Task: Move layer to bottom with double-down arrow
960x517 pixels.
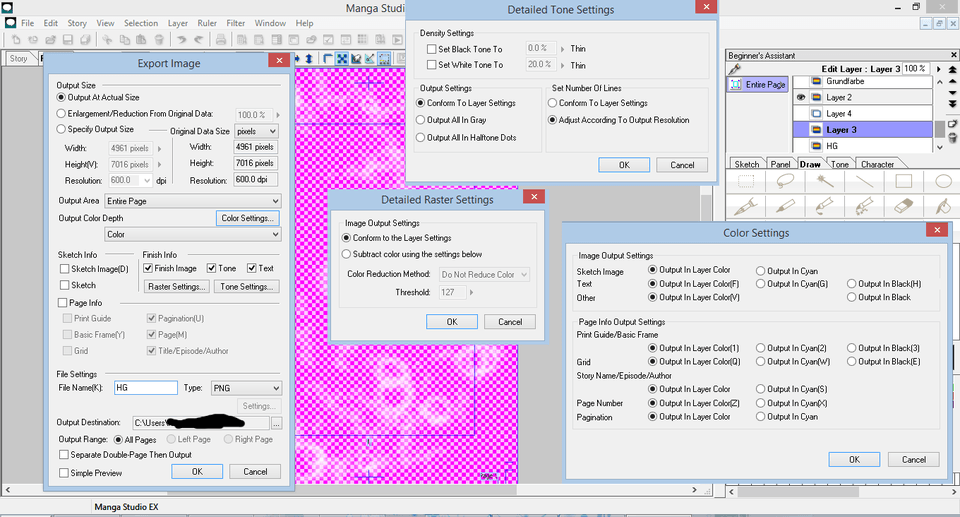Action: 953,104
